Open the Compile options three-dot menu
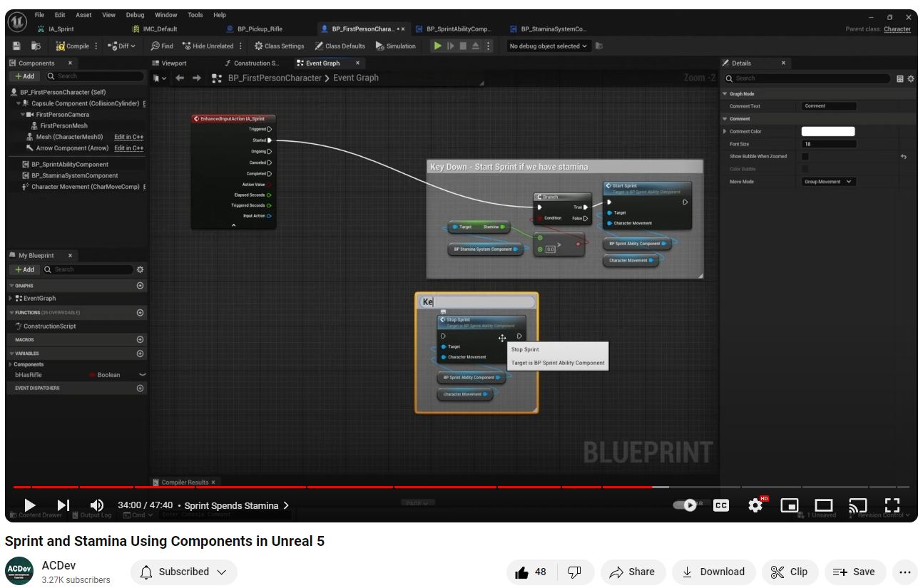This screenshot has height=588, width=923. click(x=96, y=46)
